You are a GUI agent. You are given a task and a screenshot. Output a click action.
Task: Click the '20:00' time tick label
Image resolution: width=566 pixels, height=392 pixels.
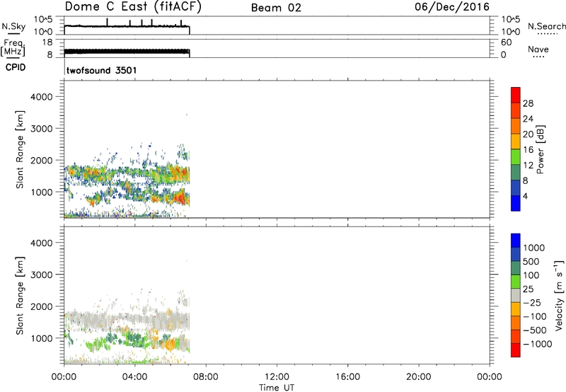[418, 377]
